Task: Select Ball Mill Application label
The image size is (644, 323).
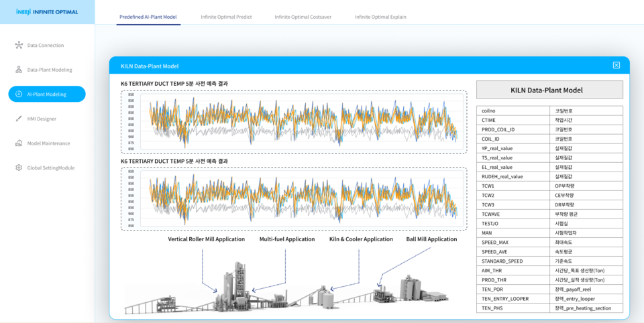Action: click(431, 239)
